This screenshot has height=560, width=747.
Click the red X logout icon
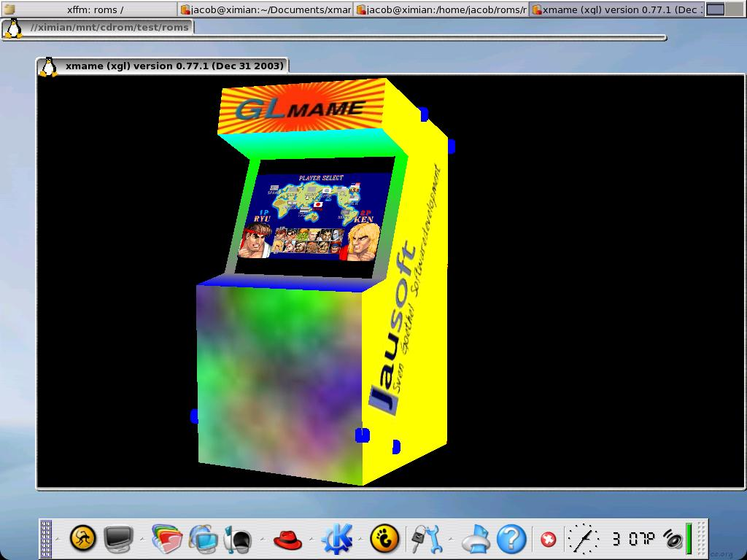(x=548, y=540)
